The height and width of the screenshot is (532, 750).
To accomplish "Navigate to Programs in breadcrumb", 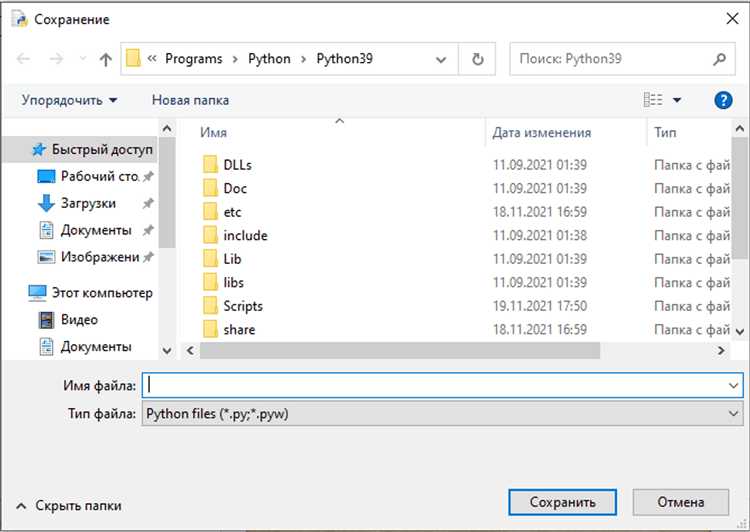I will tap(194, 59).
